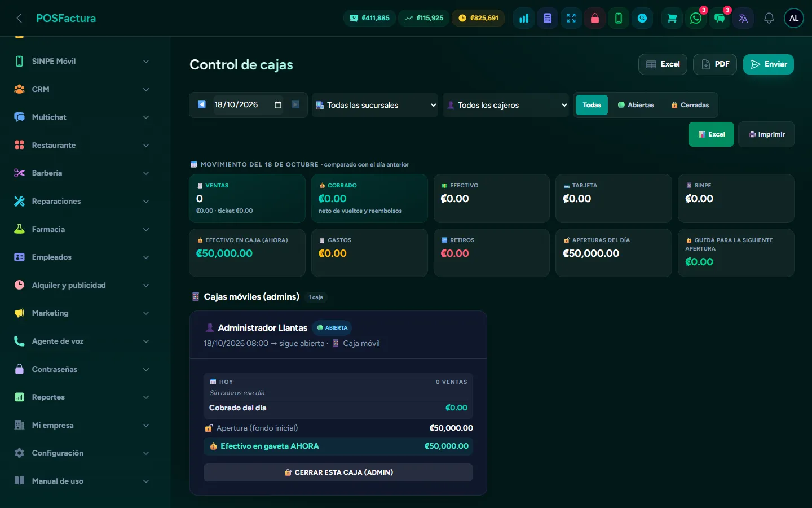
Task: Click the ₡411,885 cash balance pill
Action: (x=370, y=18)
